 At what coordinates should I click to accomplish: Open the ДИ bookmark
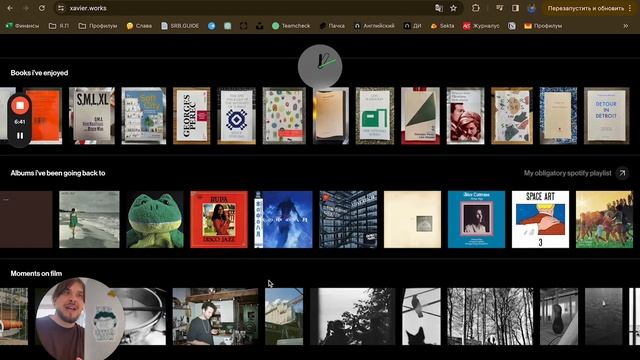pos(412,26)
